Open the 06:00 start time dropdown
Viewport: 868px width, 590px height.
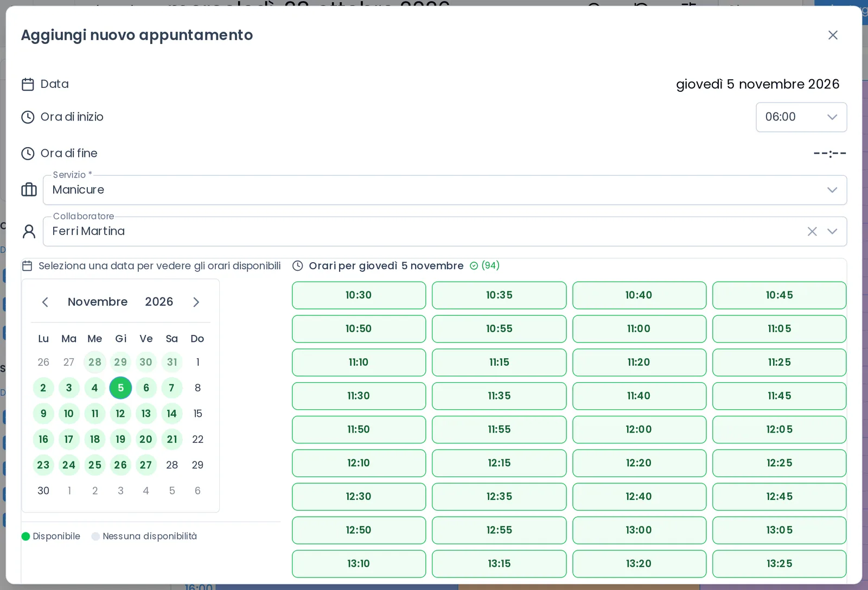click(801, 117)
